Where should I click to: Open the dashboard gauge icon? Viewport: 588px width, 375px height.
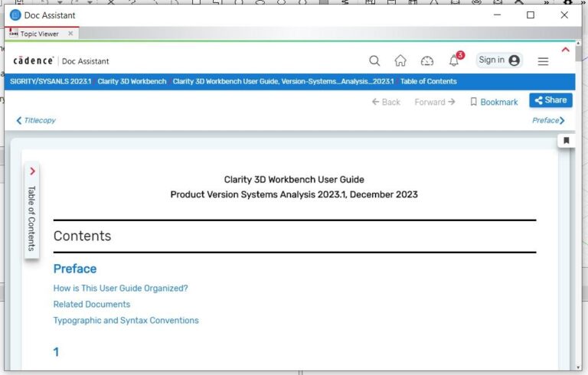(x=426, y=60)
